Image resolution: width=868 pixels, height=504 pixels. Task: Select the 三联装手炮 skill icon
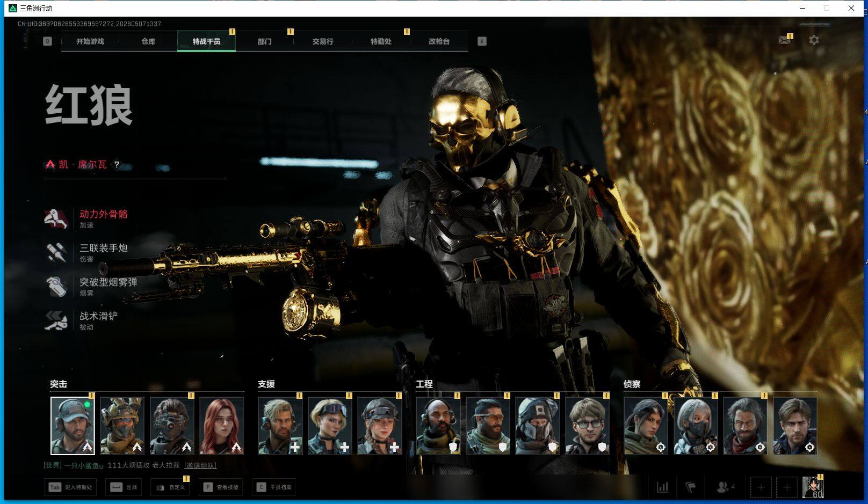point(56,252)
